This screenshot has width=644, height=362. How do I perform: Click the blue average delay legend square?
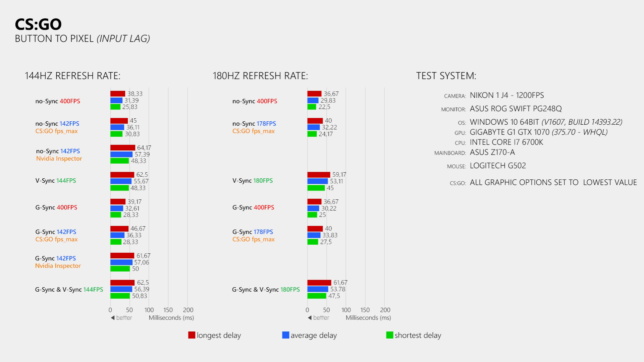click(285, 335)
